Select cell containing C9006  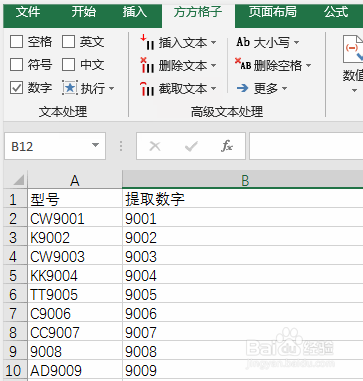pos(75,313)
